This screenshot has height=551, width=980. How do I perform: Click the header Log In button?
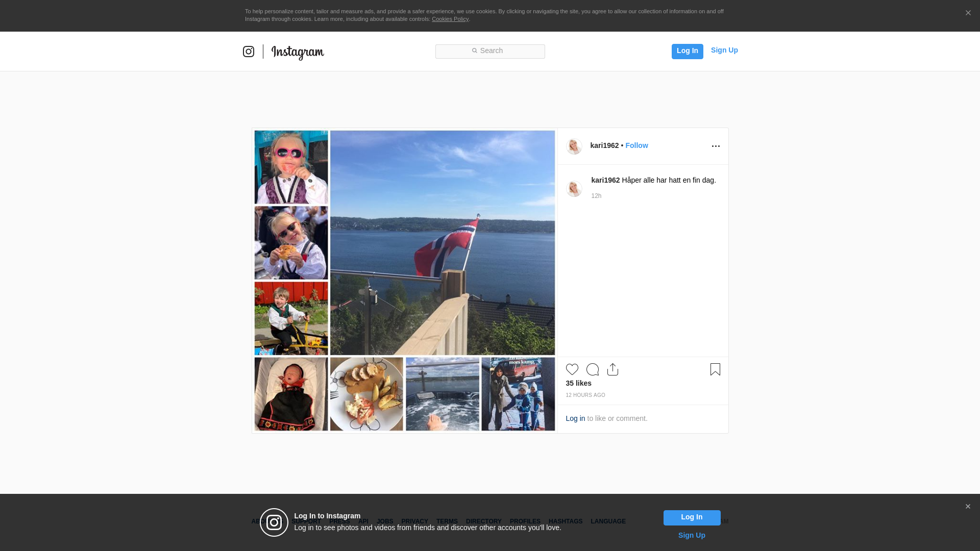pyautogui.click(x=687, y=51)
